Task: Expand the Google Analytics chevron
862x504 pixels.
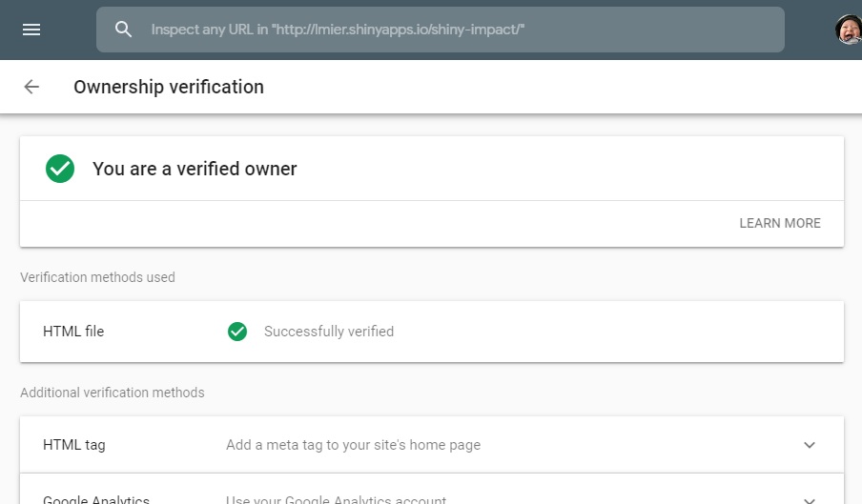Action: tap(810, 499)
